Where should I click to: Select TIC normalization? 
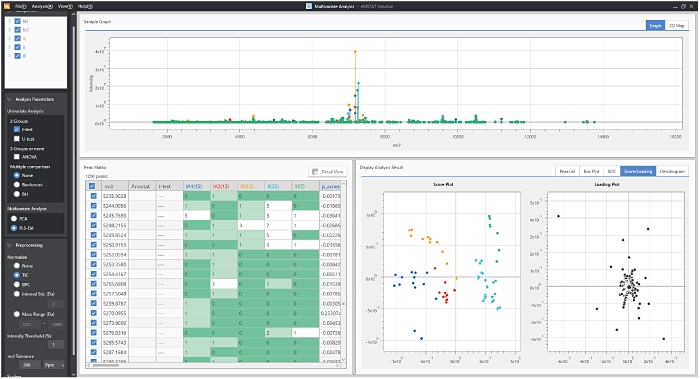pyautogui.click(x=17, y=275)
